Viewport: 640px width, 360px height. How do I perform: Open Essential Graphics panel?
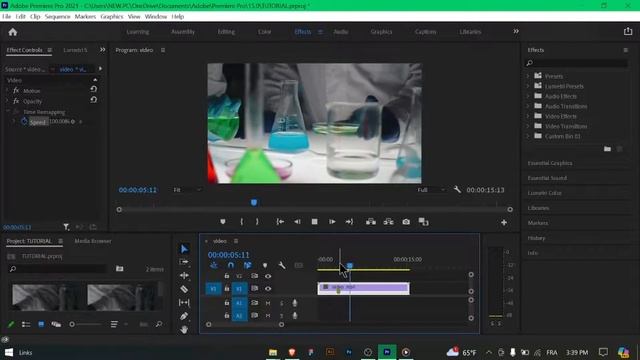point(549,163)
